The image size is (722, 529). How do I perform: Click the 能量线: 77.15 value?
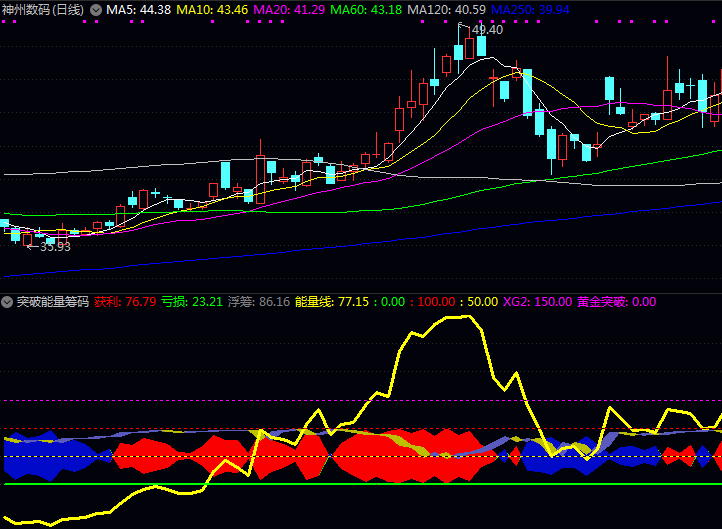tap(332, 302)
